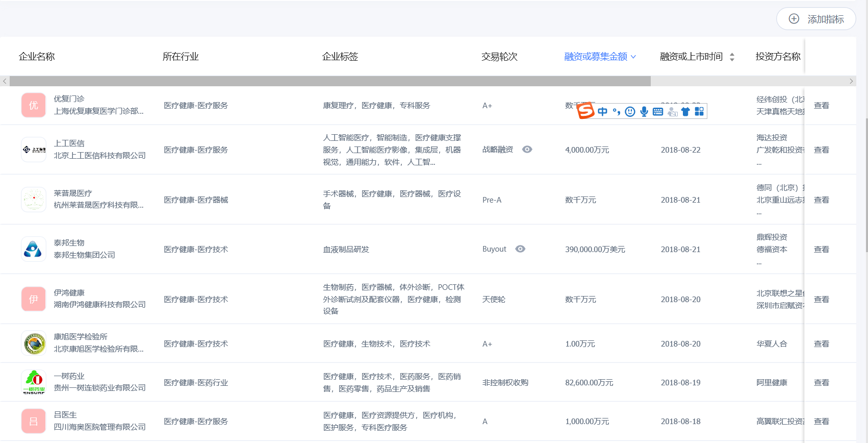The width and height of the screenshot is (868, 443).
Task: Click amount 390,000.00万美元
Action: (595, 249)
